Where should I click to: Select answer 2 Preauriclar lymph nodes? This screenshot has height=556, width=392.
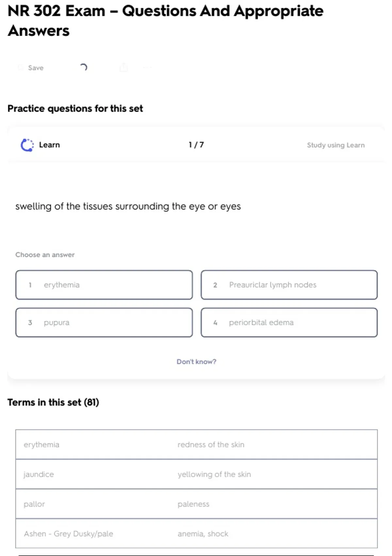coord(289,285)
